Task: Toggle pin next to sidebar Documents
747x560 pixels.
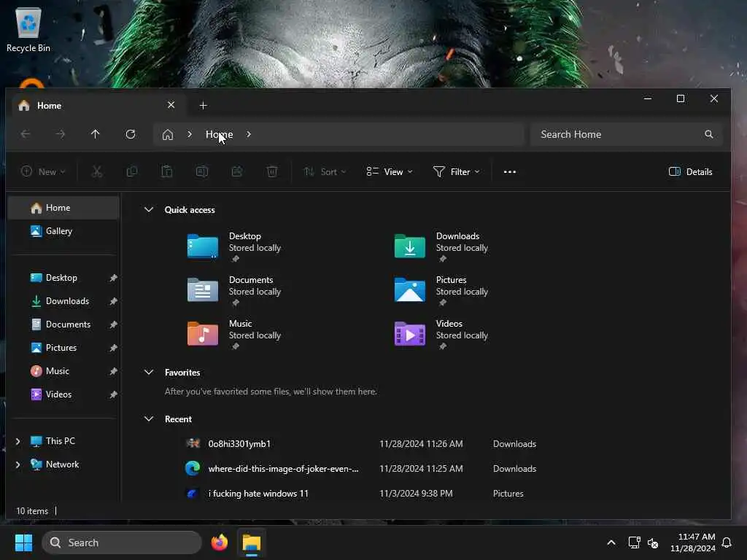Action: coord(113,324)
